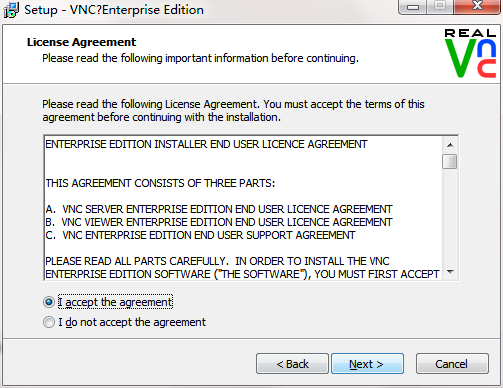Image resolution: width=503 pixels, height=388 pixels.
Task: Click the Setup window title bar text
Action: [x=114, y=10]
